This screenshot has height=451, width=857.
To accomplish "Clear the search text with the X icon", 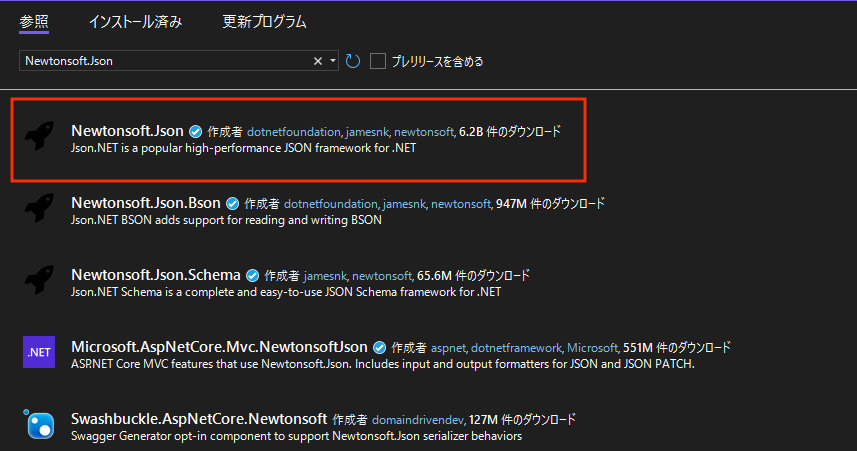I will [x=318, y=61].
